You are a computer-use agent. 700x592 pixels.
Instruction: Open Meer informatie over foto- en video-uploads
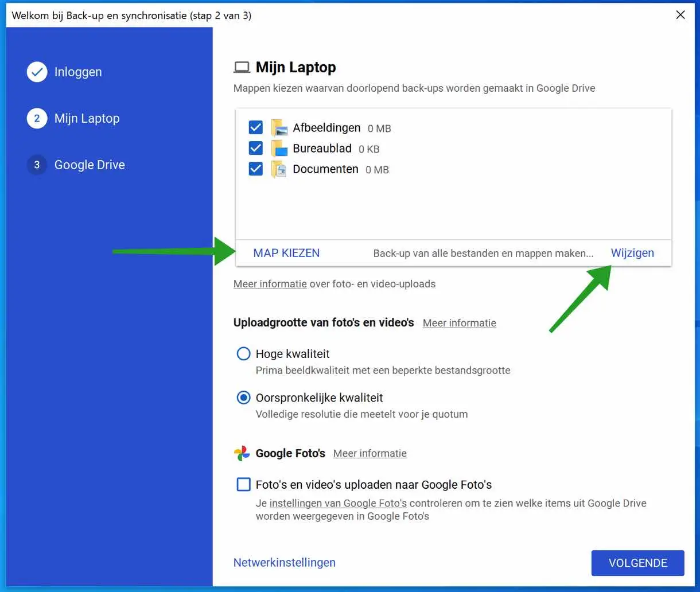tap(270, 284)
